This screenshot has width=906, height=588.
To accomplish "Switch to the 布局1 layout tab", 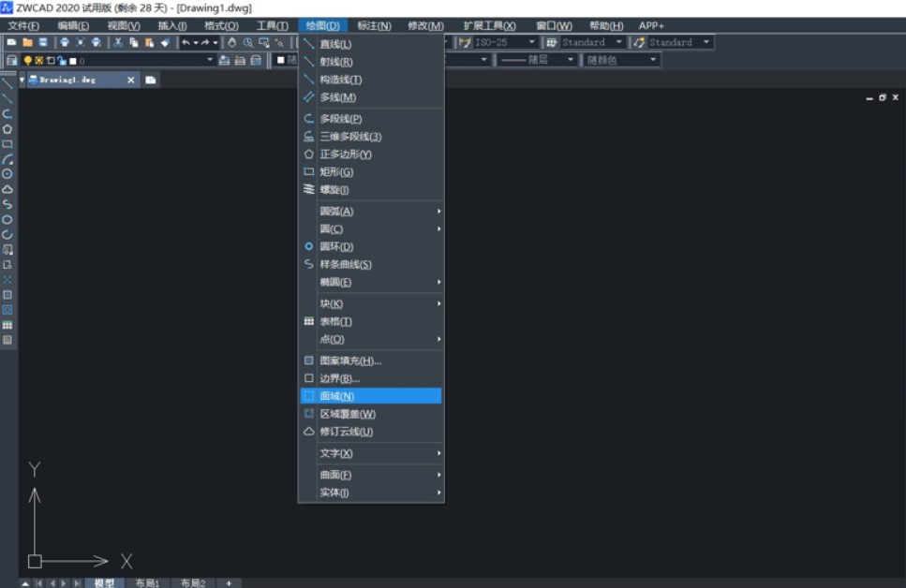I will coord(147,581).
